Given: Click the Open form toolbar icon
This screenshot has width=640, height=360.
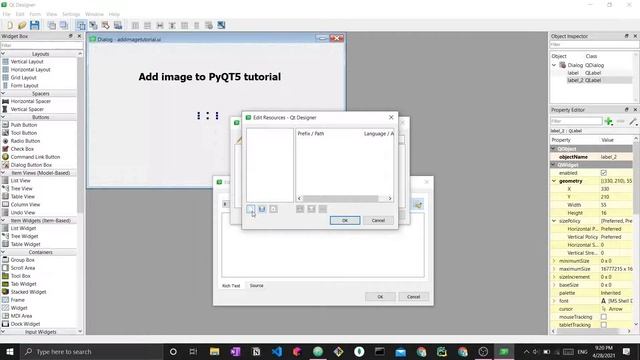Looking at the screenshot, I should tap(22, 25).
